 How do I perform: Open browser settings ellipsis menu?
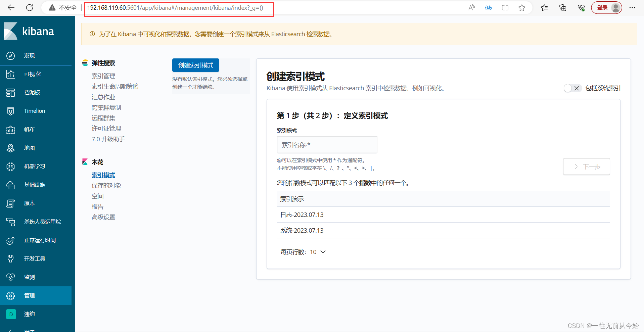[632, 8]
